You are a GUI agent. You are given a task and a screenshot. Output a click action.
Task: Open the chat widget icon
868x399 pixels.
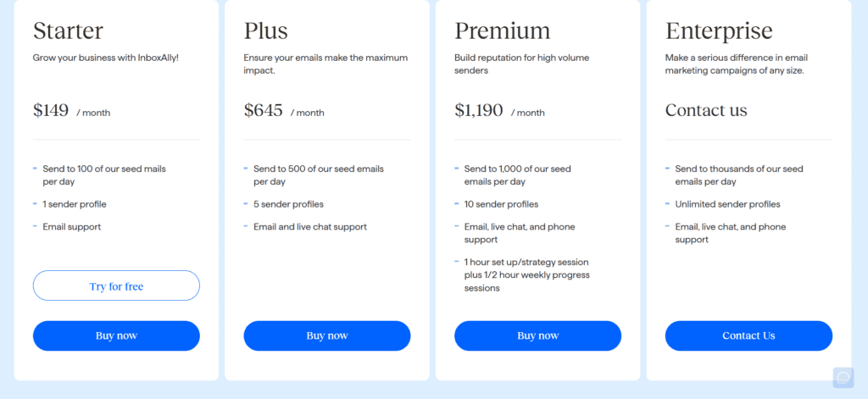(843, 378)
